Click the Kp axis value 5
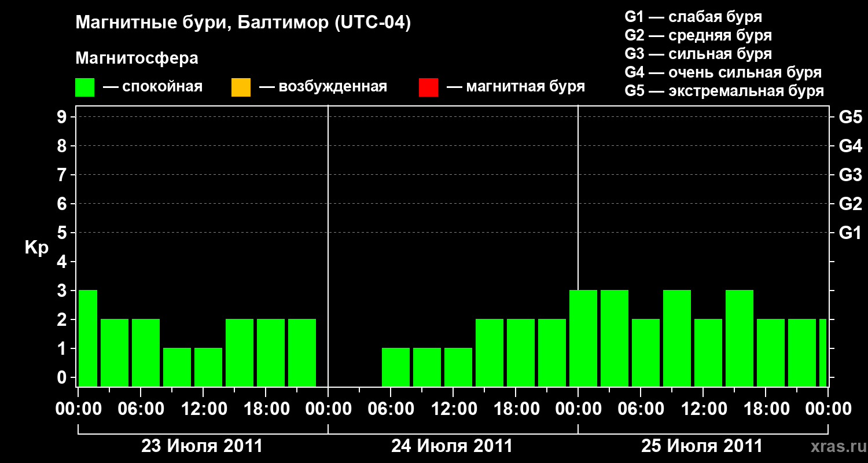 tap(63, 233)
